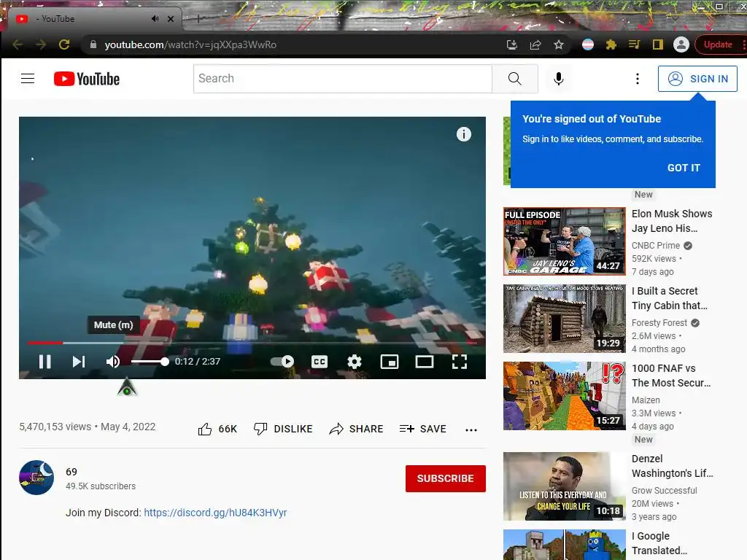Open 'Elon Musk Shows Jay Leno His…' title
The image size is (747, 560).
coord(672,221)
